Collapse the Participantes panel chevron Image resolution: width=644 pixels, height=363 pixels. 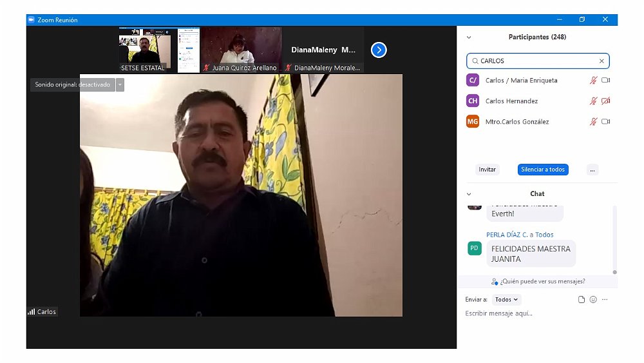pos(469,37)
